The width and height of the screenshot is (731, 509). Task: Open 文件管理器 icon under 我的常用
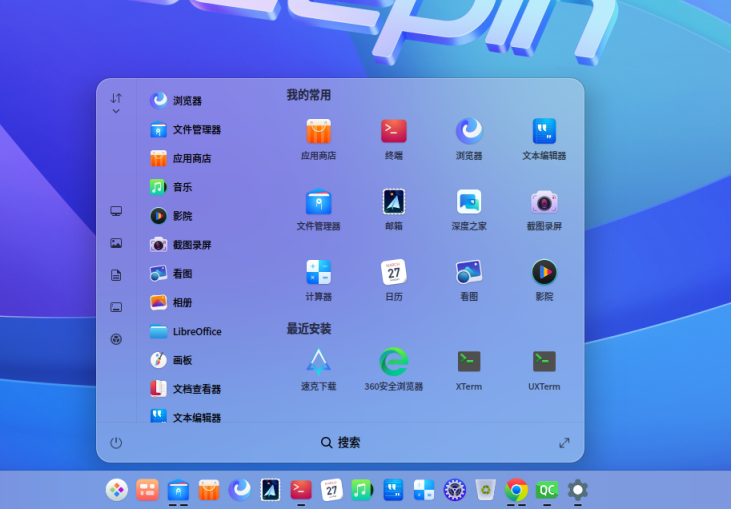(318, 201)
